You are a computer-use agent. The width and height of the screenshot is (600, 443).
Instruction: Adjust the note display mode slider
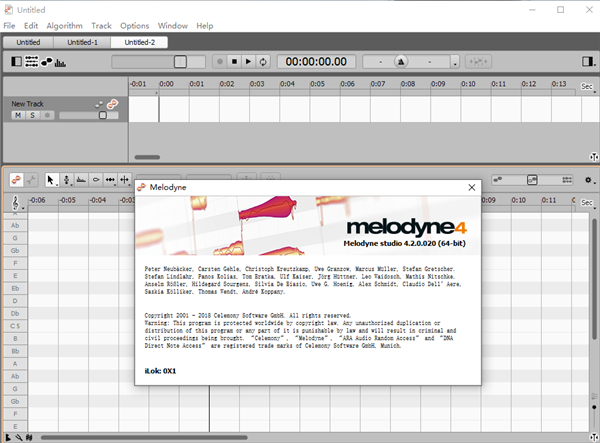(532, 180)
